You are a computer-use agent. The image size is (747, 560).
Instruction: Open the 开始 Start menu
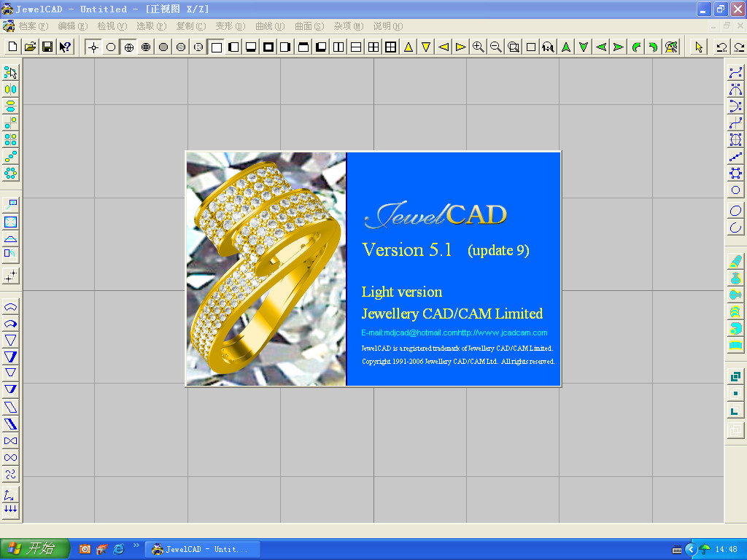tap(35, 549)
